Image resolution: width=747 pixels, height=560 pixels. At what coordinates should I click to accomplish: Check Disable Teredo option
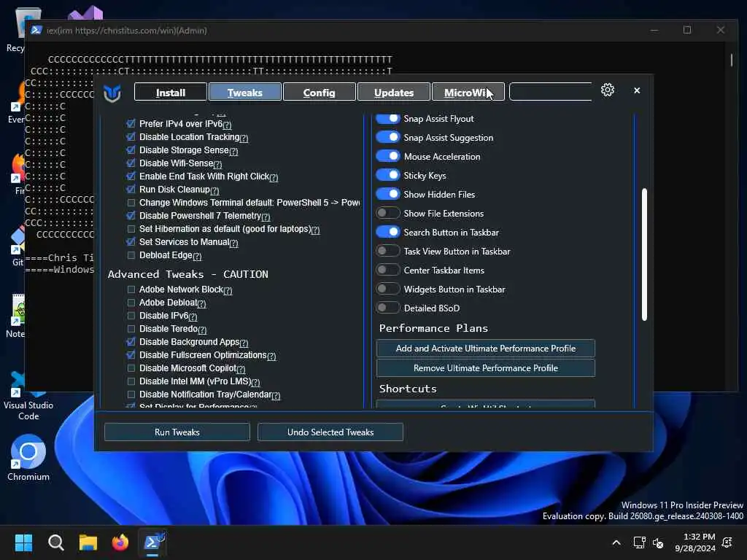point(131,329)
